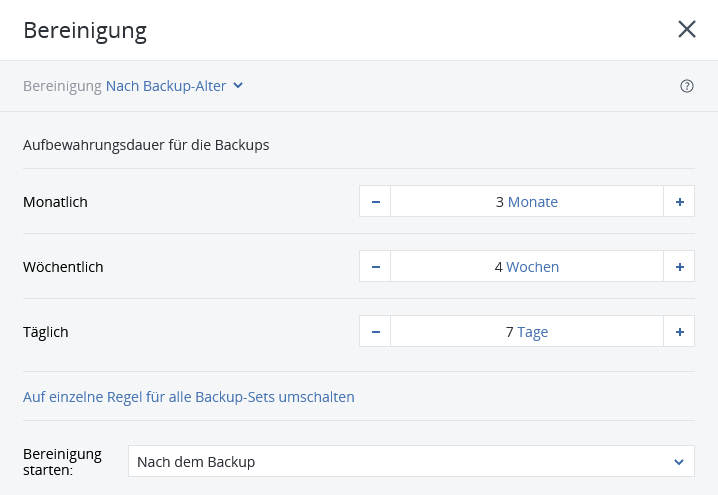The width and height of the screenshot is (718, 495).
Task: Click Auf einzelne Regel für alle Backup-Sets umschalten
Action: tap(189, 397)
